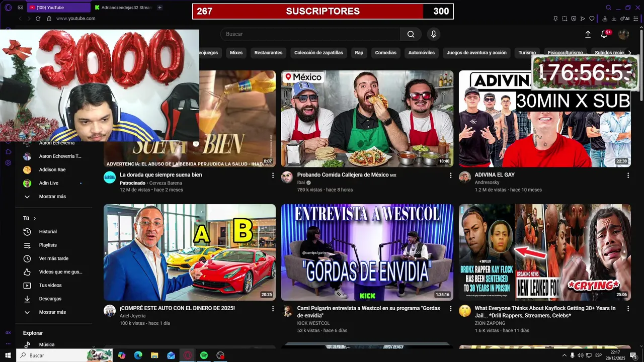This screenshot has height=362, width=644.
Task: Open options for Cami Pulgarin video
Action: click(450, 309)
